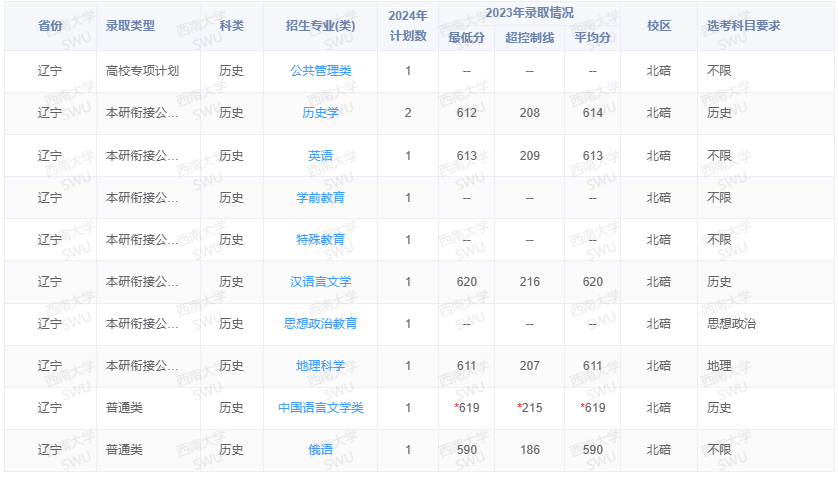The image size is (838, 477).
Task: Click the 216 over-line value
Action: [530, 281]
